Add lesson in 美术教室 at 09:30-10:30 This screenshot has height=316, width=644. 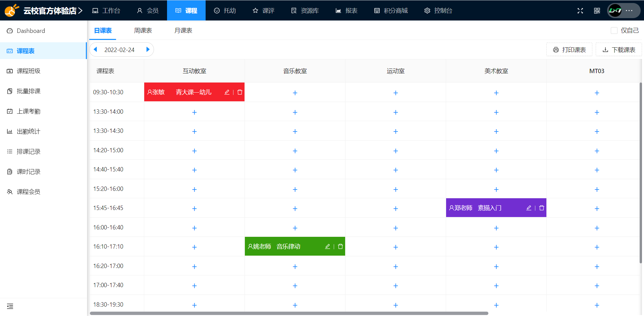(496, 93)
